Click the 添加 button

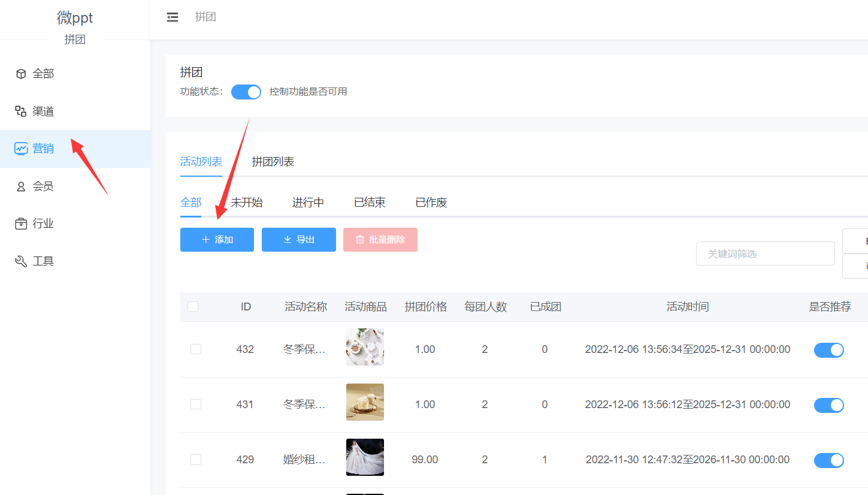tap(217, 240)
